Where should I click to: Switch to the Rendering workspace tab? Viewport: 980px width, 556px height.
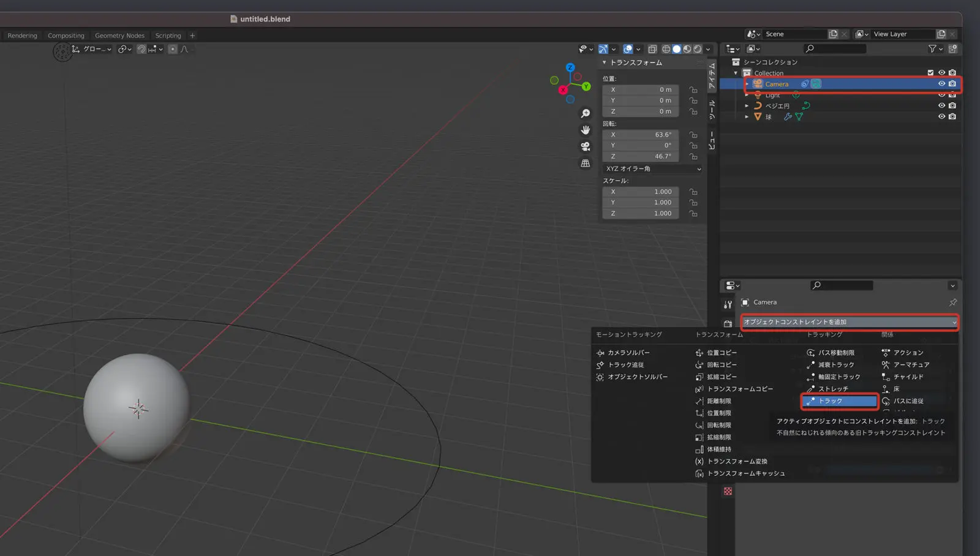click(x=22, y=36)
